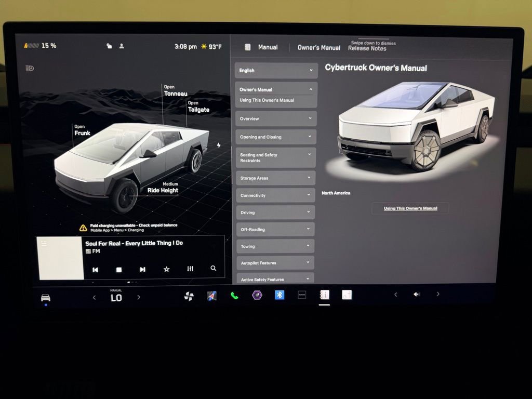532x399 pixels.
Task: Open Bluetooth settings from the taskbar
Action: [x=280, y=295]
